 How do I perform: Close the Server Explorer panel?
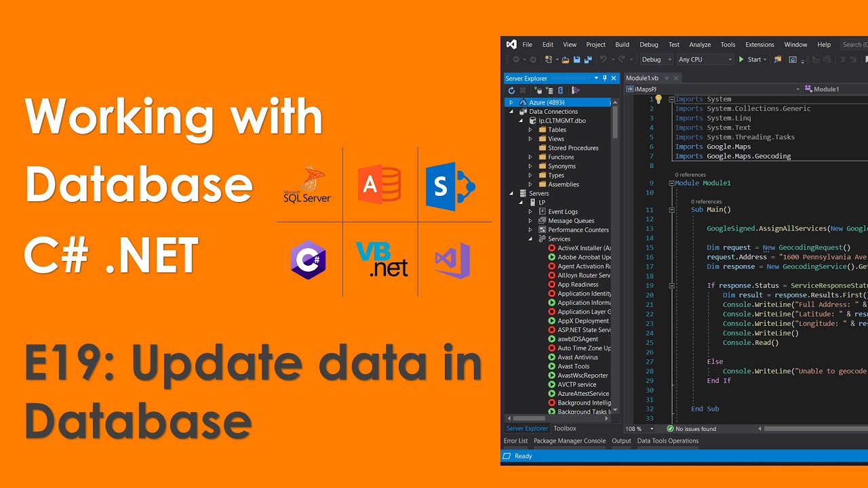pos(614,79)
